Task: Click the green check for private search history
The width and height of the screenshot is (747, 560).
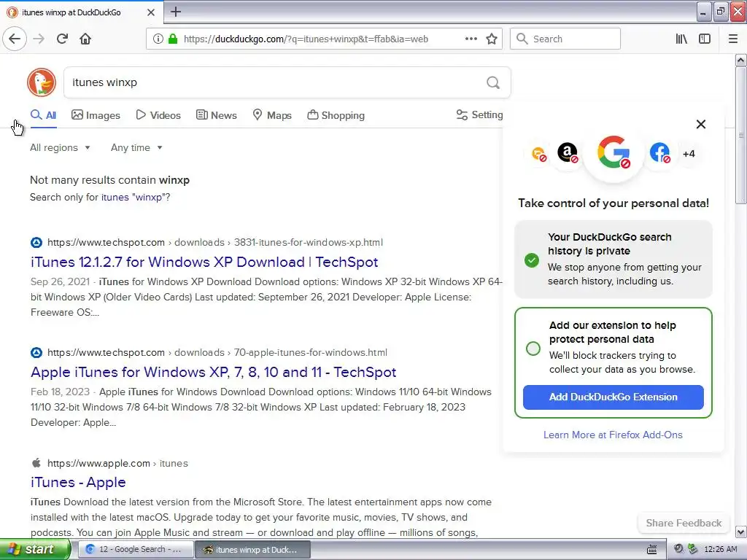Action: pyautogui.click(x=532, y=260)
